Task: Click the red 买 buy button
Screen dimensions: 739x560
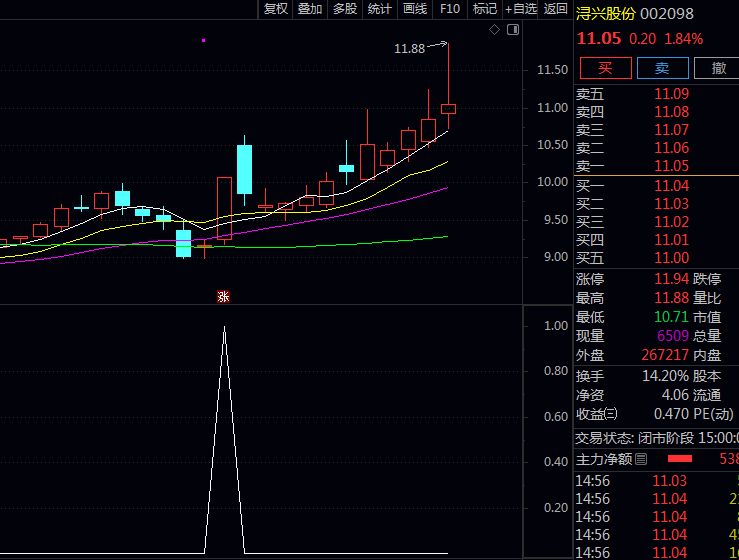Action: click(606, 68)
